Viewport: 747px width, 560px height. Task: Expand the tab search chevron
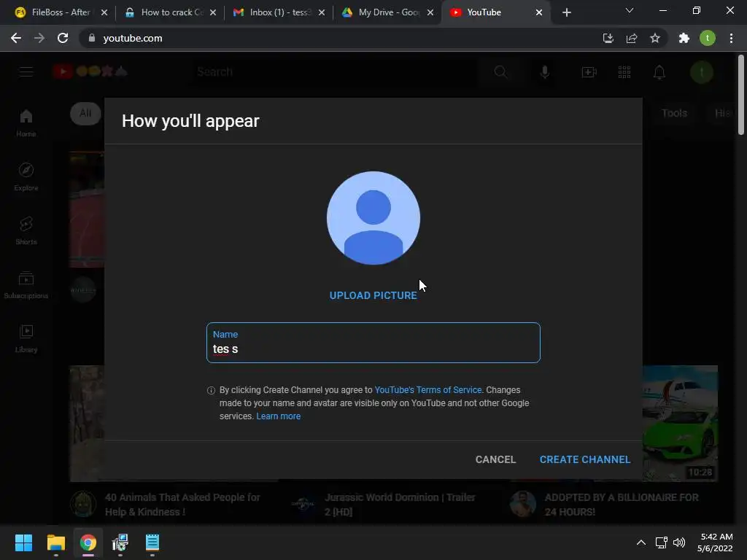click(630, 10)
